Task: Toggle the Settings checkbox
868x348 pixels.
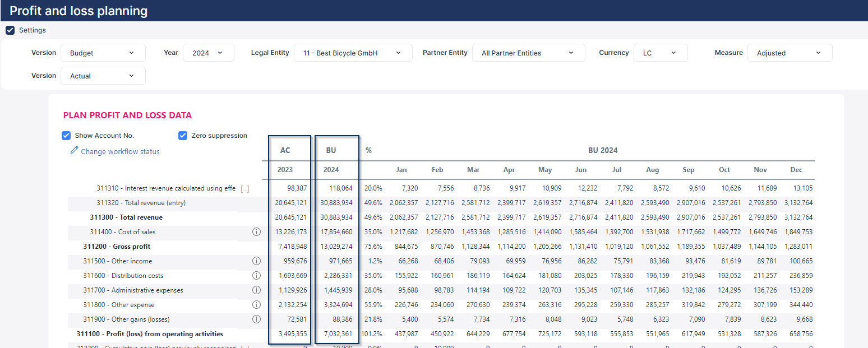Action: pos(10,30)
